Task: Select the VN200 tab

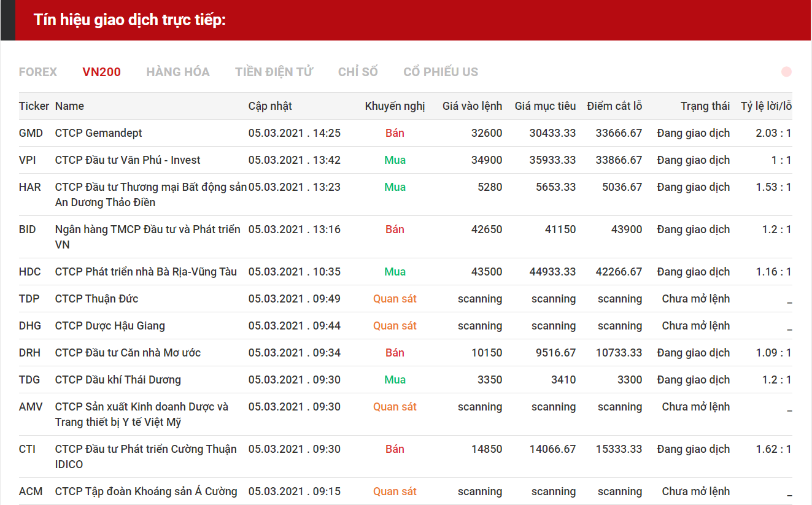Action: pos(102,72)
